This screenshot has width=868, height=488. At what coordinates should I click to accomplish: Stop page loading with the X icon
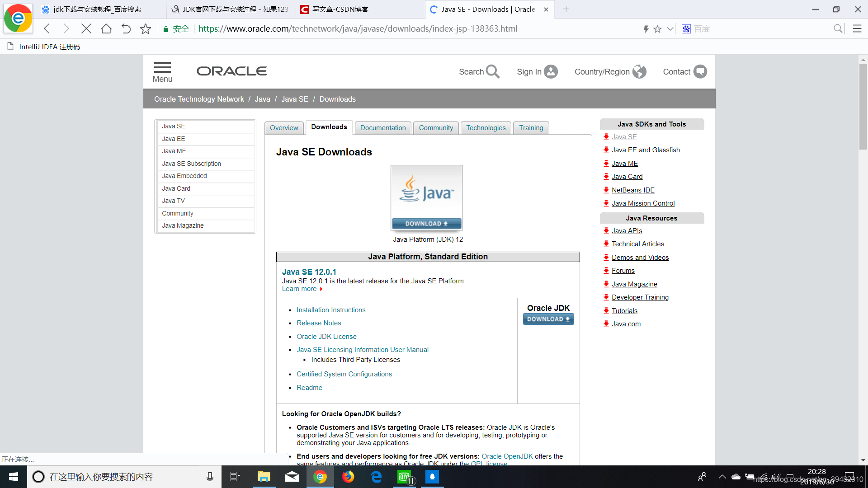pos(86,29)
